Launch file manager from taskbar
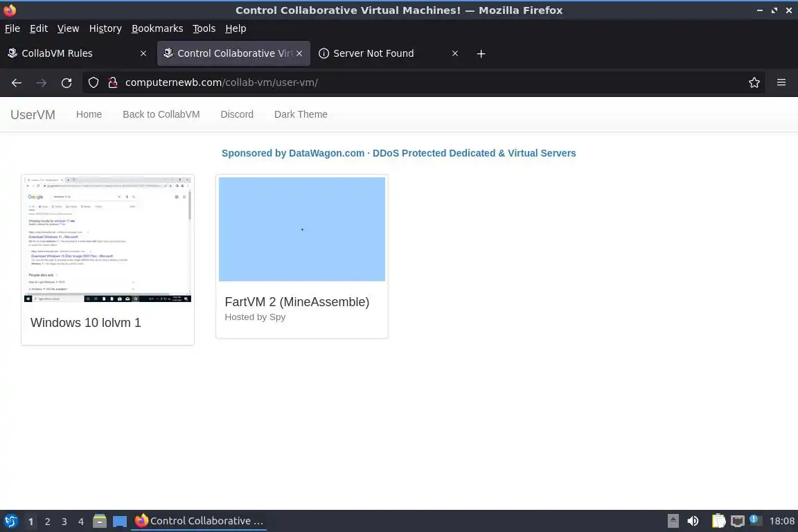The width and height of the screenshot is (798, 532). 99,521
